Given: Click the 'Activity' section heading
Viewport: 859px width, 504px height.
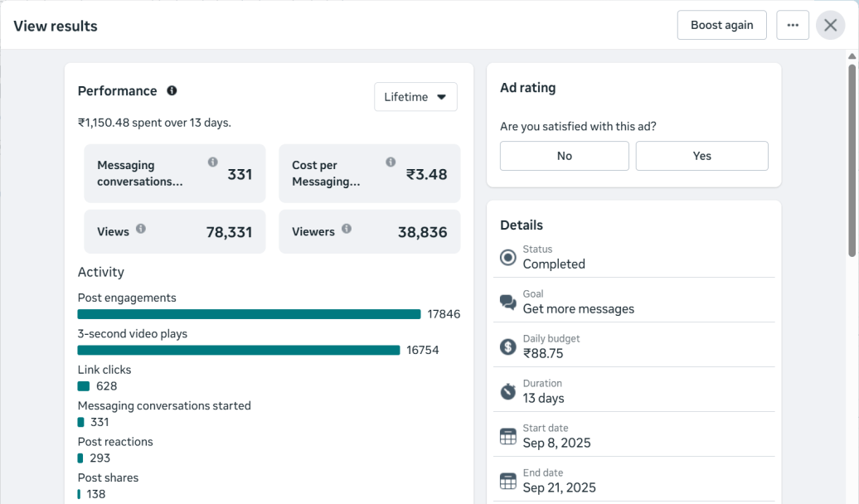Looking at the screenshot, I should (101, 272).
